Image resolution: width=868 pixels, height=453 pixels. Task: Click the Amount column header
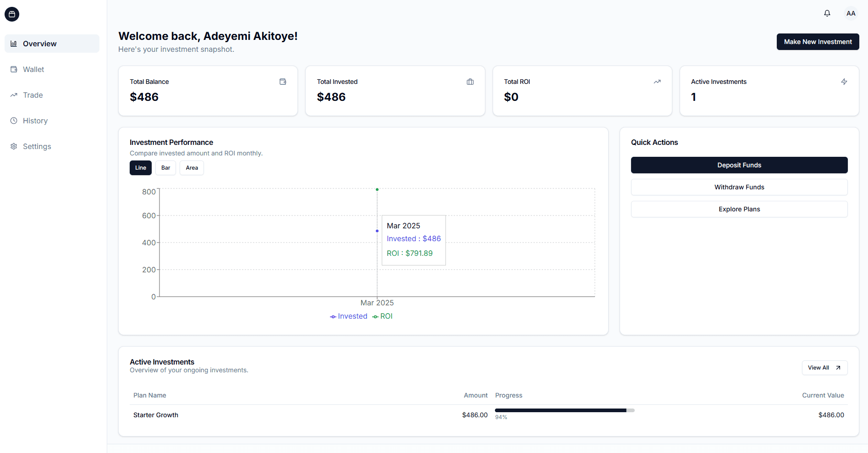tap(476, 395)
